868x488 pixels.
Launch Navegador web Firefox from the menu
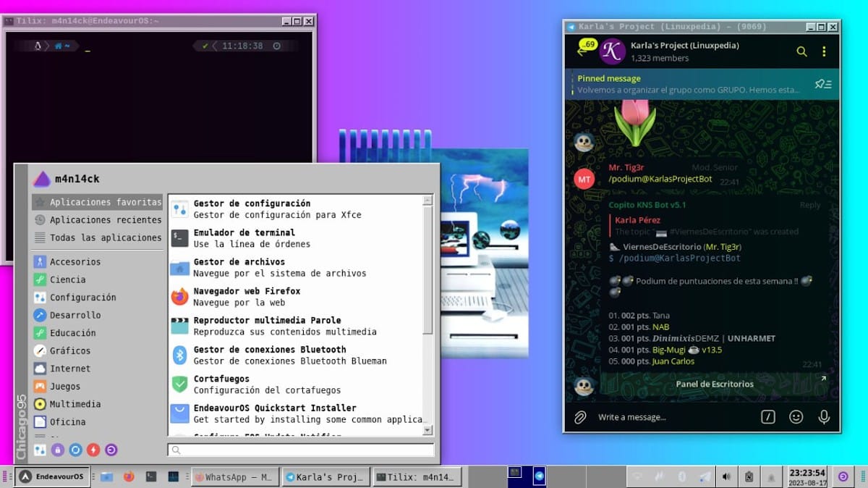click(x=295, y=297)
